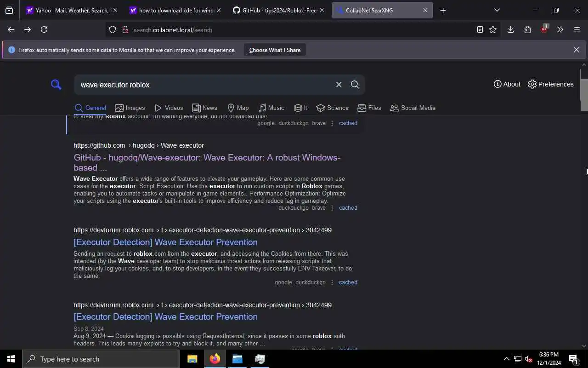Switch to 'how to download kde' tab
This screenshot has height=368, width=588.
pos(175,10)
